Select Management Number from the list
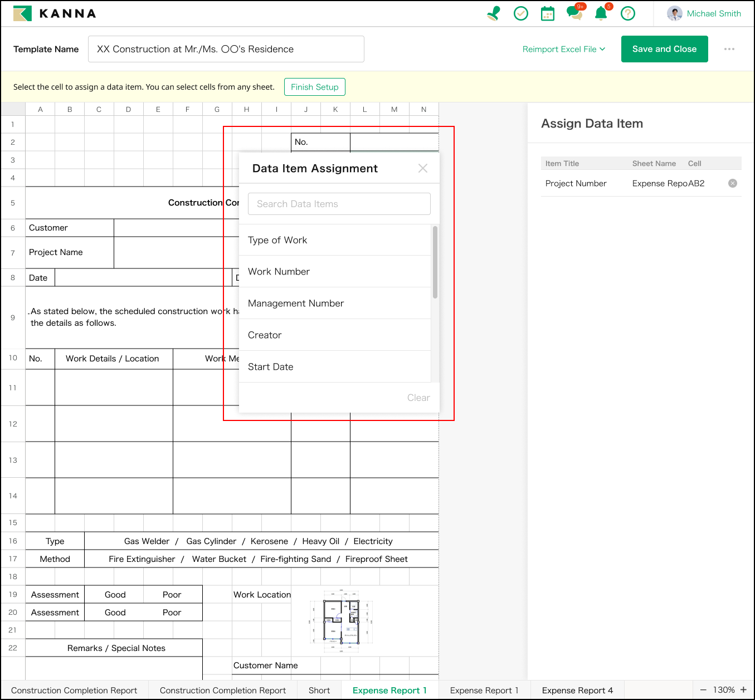This screenshot has width=755, height=700. point(296,303)
